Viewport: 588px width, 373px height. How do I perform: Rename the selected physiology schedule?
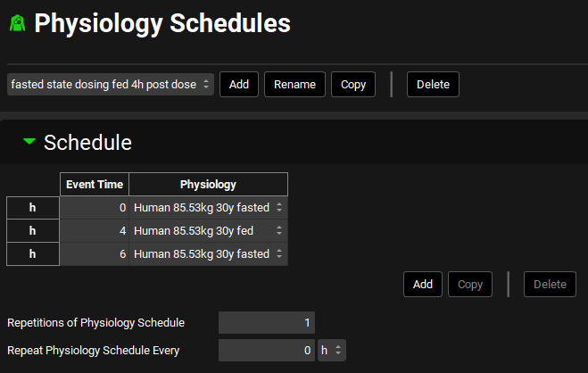(x=294, y=85)
